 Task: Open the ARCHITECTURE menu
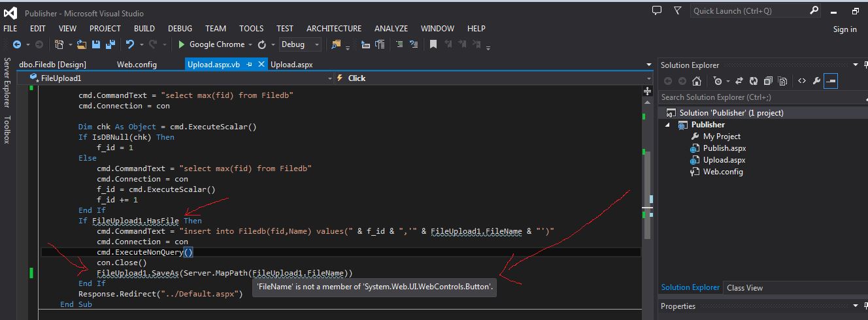[334, 28]
